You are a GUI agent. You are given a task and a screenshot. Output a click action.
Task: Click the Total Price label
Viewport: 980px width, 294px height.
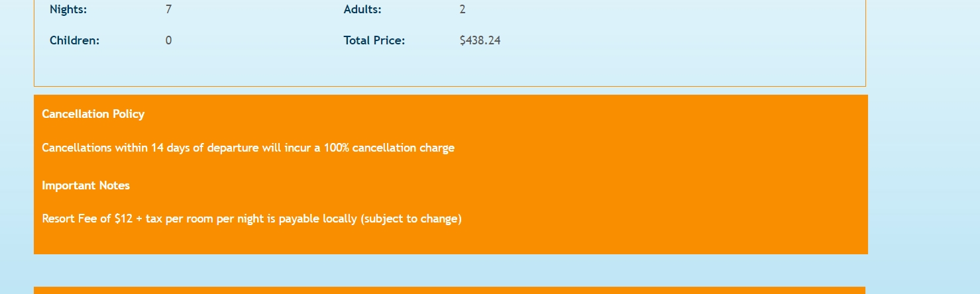click(x=374, y=40)
